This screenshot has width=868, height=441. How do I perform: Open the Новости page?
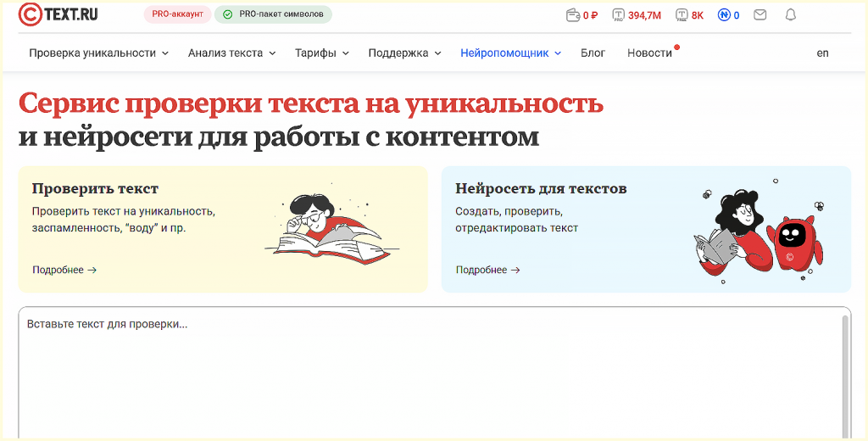649,53
